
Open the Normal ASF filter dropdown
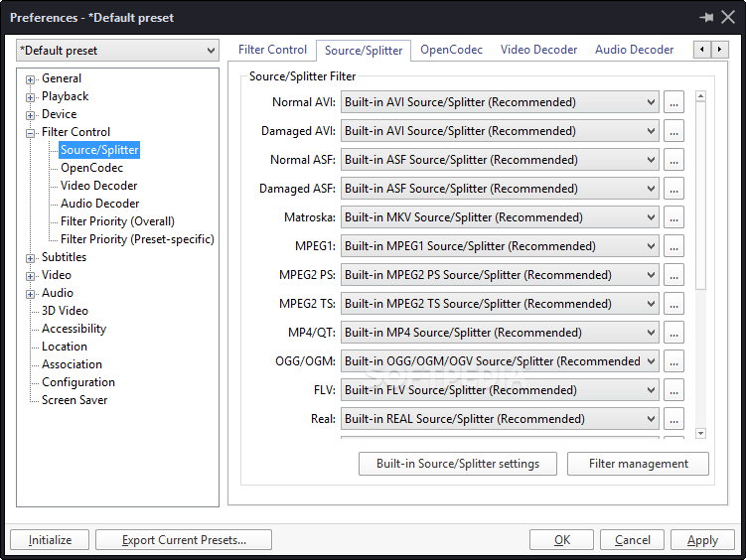click(500, 160)
